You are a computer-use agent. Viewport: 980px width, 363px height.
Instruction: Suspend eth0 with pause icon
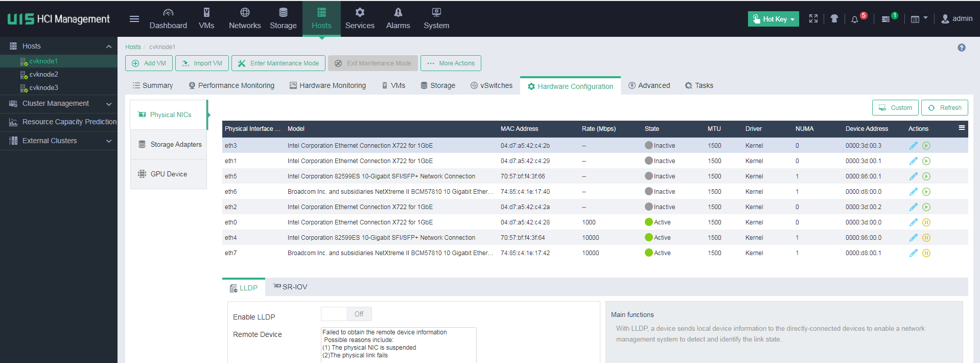(926, 222)
